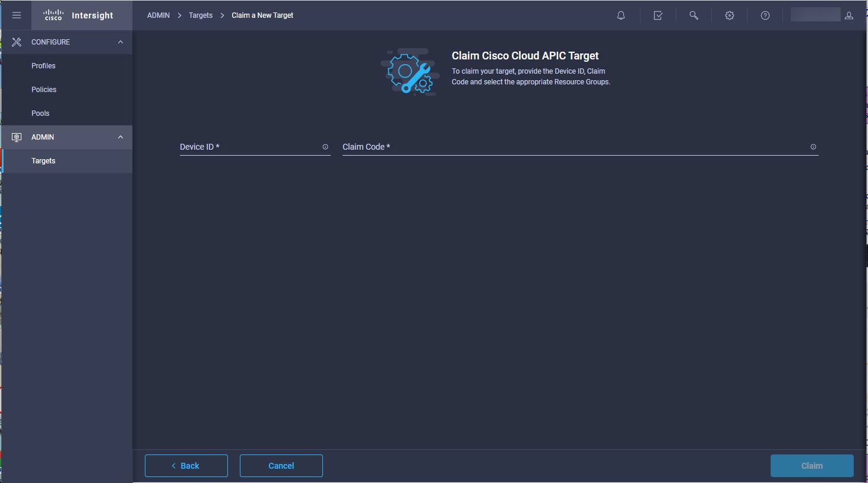The image size is (868, 483).
Task: Click the 'Claim Cisco Cloud APIC Target' heading
Action: pos(525,56)
